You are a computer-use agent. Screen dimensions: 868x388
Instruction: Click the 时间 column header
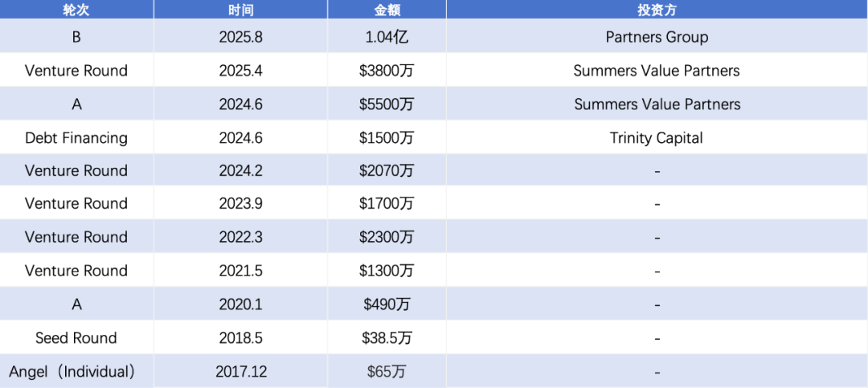coord(241,10)
